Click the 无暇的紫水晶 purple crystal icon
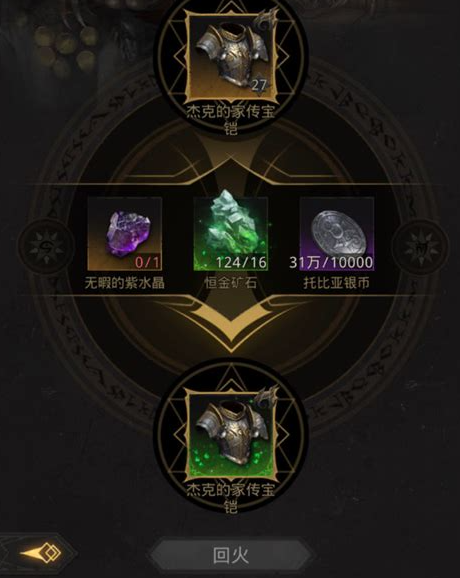Viewport: 460px width, 578px height. [125, 234]
